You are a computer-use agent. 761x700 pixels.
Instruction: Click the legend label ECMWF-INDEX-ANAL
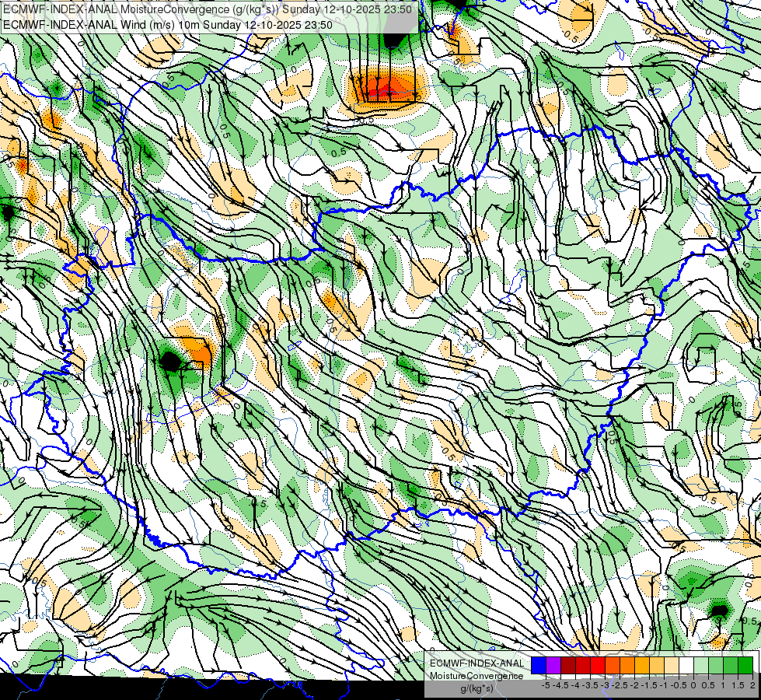477,663
